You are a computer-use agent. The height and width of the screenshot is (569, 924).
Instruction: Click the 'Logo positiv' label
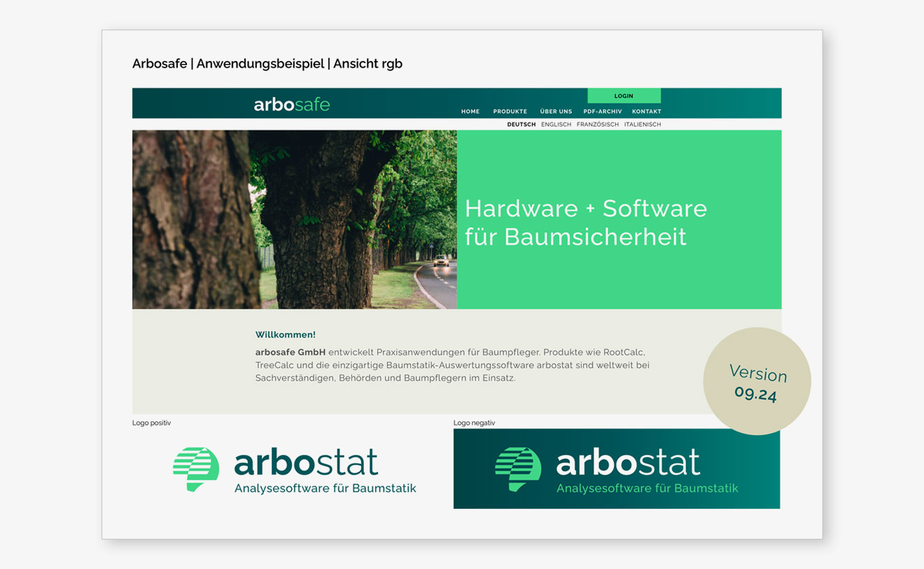tap(151, 423)
